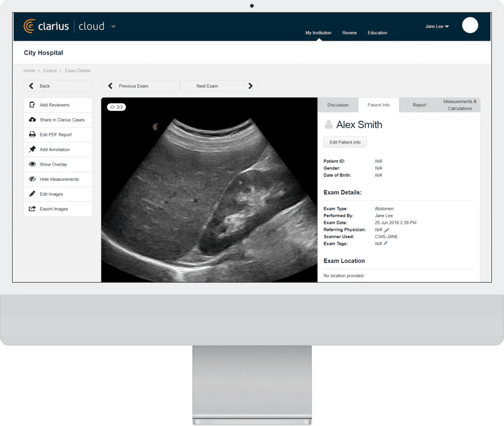Expand the Clarius cloud dropdown arrow
This screenshot has height=426, width=504.
[114, 26]
